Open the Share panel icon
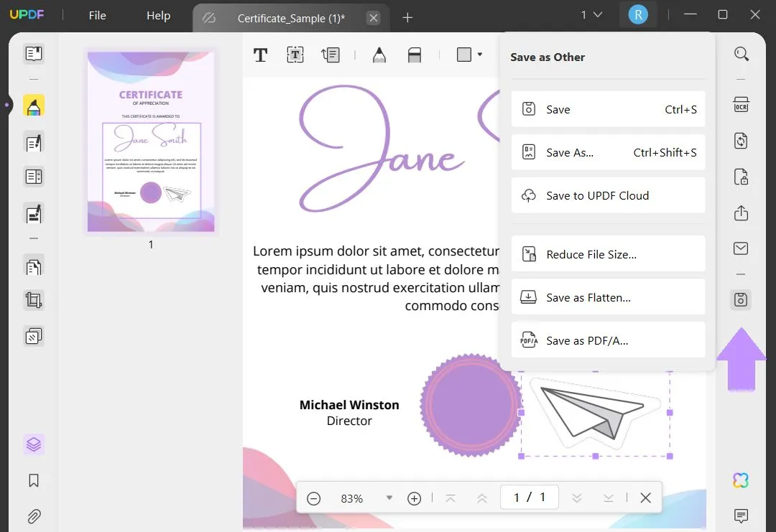 click(741, 213)
